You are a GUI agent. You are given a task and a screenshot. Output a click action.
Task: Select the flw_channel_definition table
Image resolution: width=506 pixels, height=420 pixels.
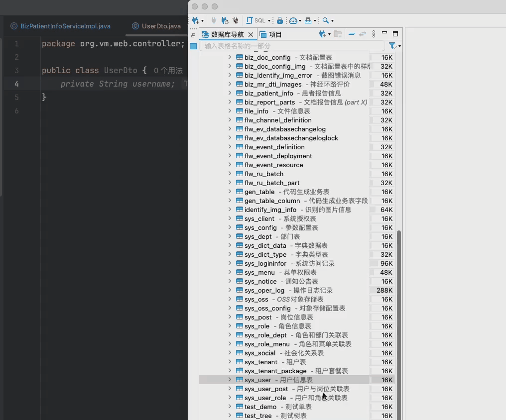(x=278, y=120)
